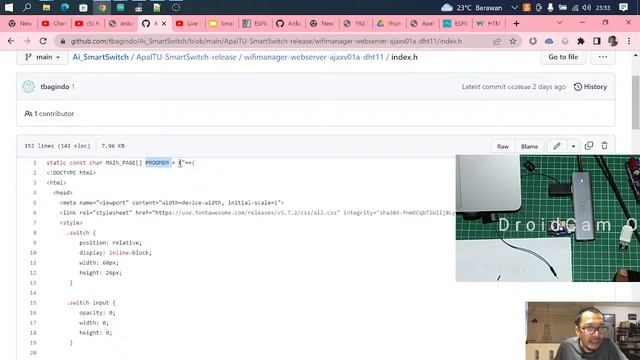Screen dimensions: 640x360
Task: Click code line number 8
Action: coord(34,233)
